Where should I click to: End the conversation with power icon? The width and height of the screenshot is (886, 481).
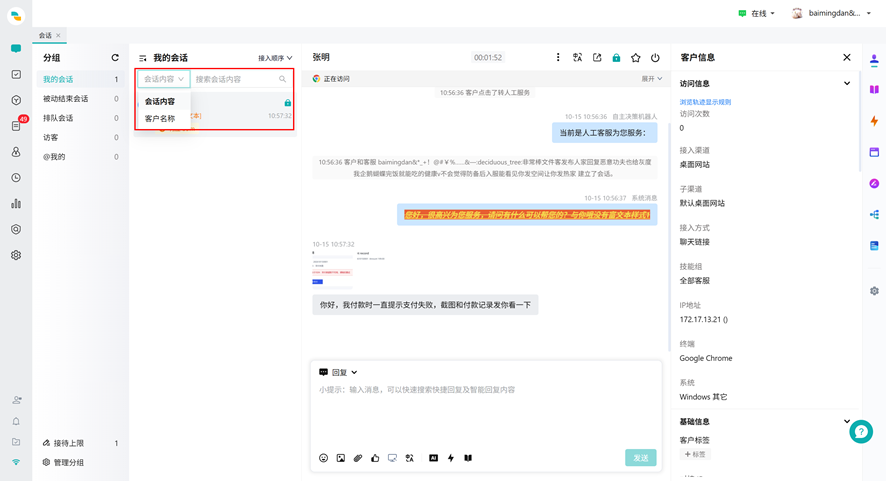pos(655,58)
